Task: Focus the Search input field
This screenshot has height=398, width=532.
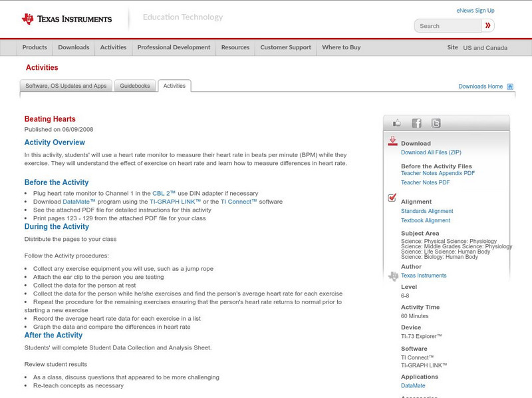Action: coord(448,26)
